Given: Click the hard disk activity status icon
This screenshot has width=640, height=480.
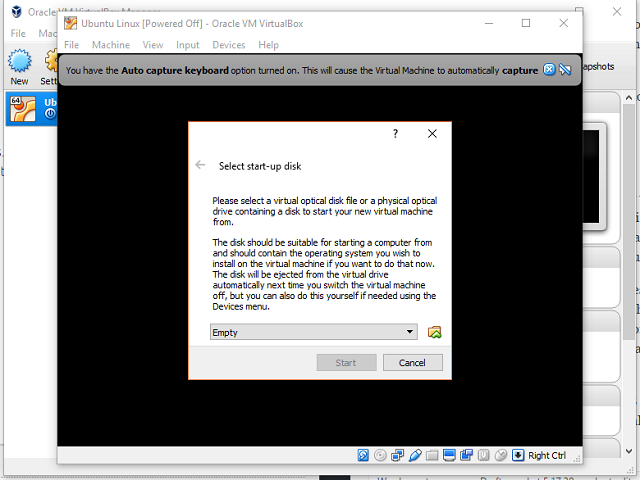Looking at the screenshot, I should point(364,455).
